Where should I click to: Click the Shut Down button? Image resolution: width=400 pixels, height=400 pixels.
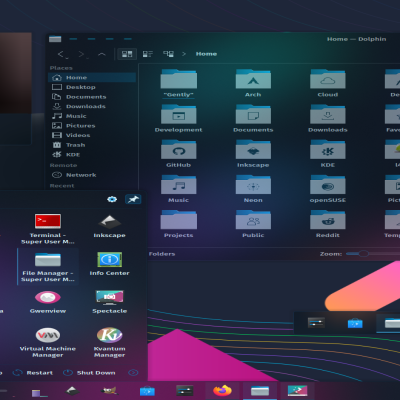click(89, 373)
